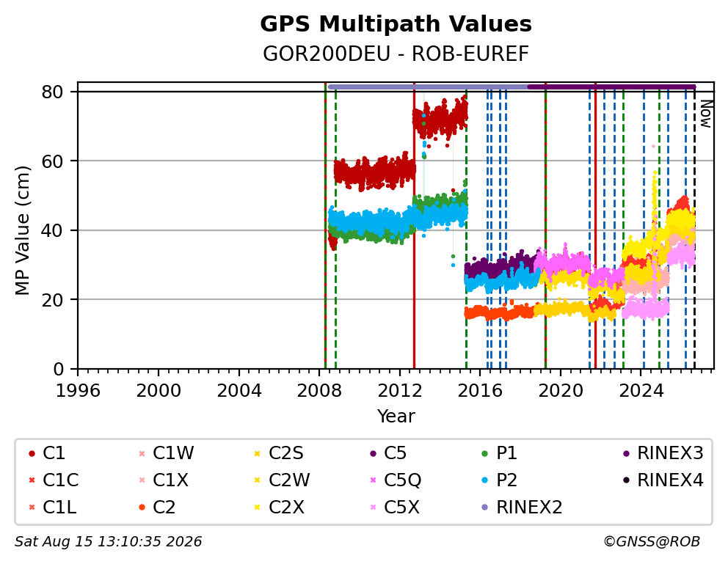Image resolution: width=728 pixels, height=564 pixels.
Task: Click the RINEX4 legend entry
Action: [663, 480]
